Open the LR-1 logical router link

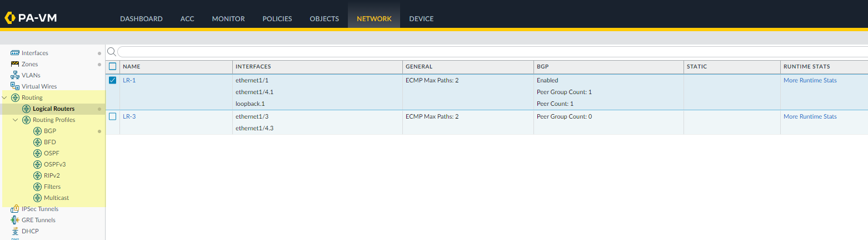(x=129, y=80)
